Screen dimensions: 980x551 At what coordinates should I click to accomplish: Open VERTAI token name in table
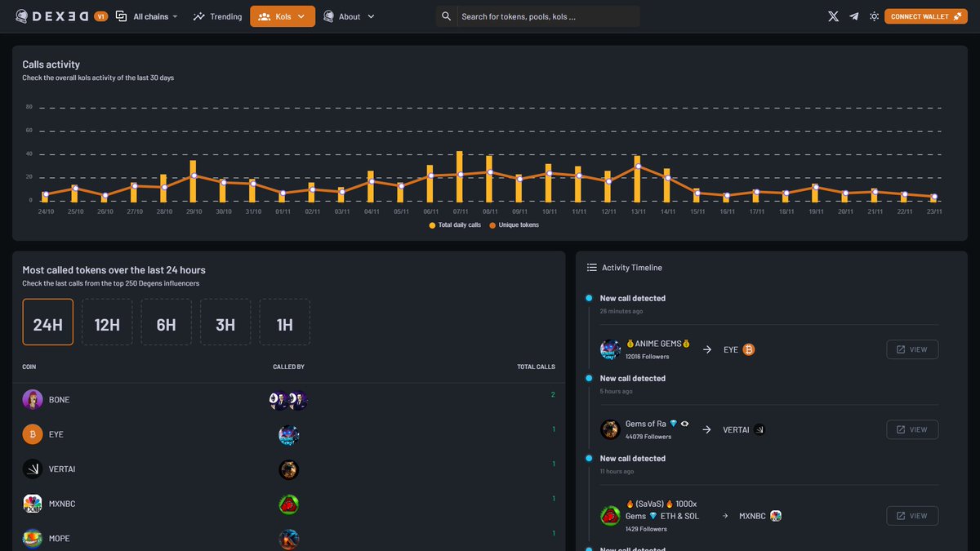[62, 469]
